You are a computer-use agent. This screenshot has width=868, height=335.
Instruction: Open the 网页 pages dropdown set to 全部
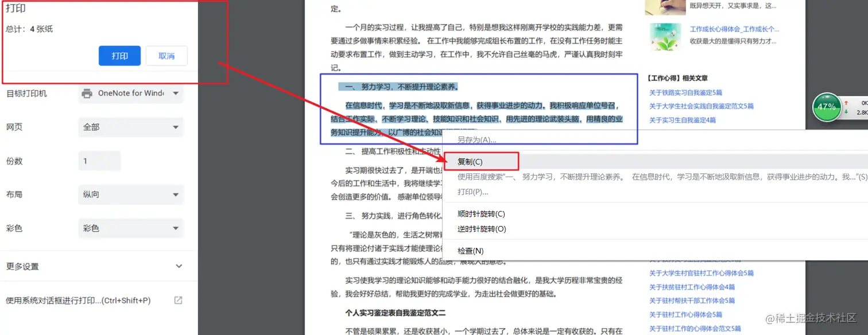point(131,127)
